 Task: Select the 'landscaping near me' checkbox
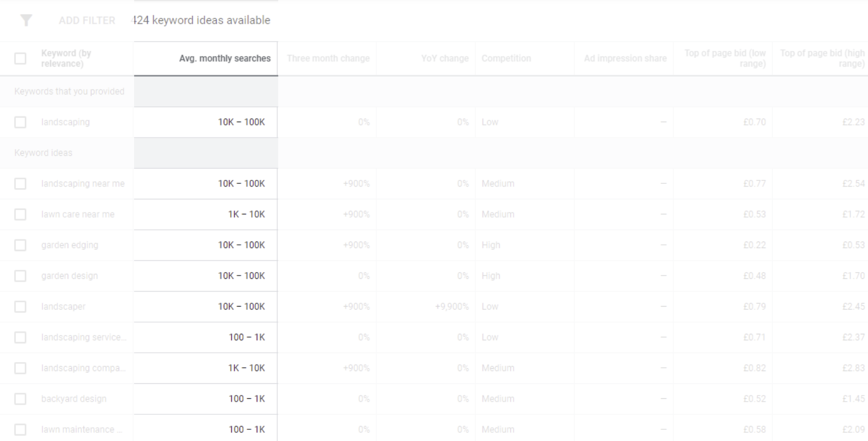click(20, 183)
